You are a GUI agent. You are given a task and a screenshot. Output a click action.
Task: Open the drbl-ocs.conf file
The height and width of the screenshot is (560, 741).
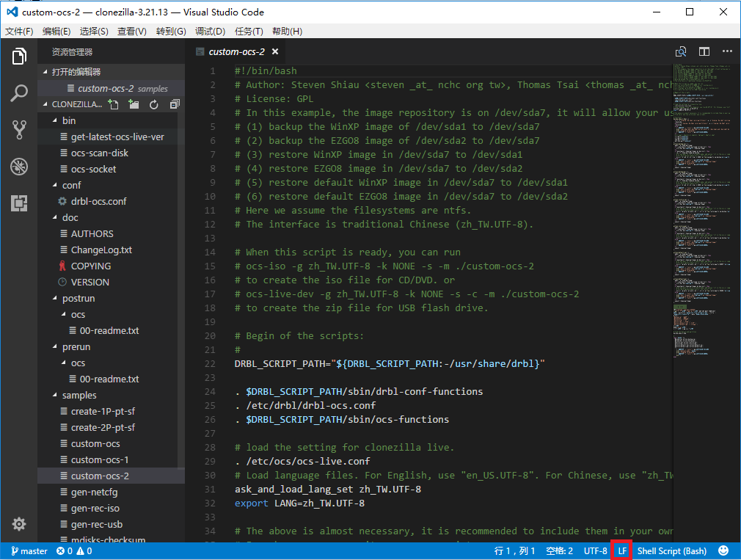(x=99, y=201)
